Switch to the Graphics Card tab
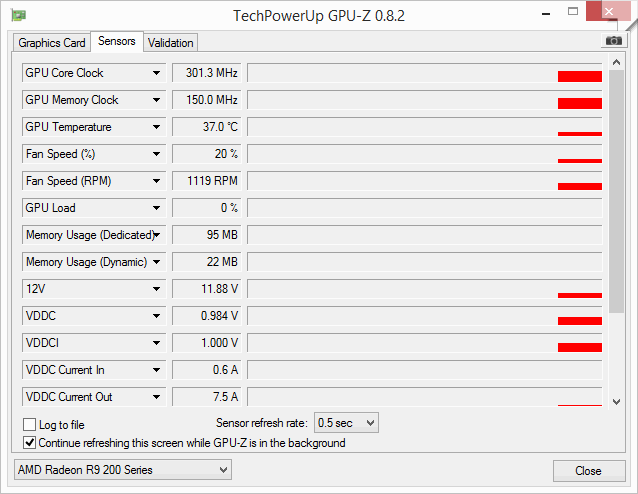Screen dimensions: 638x494 52,43
